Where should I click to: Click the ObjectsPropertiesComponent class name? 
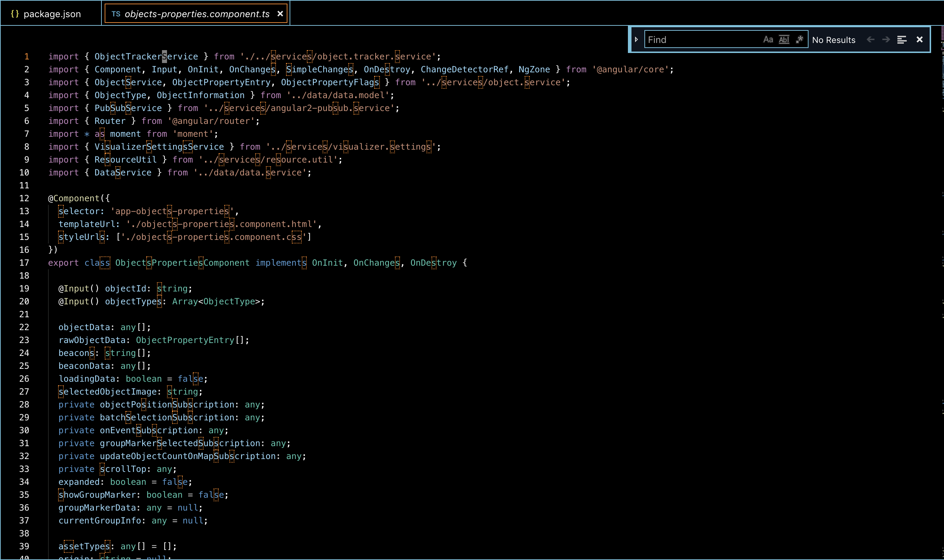(182, 263)
